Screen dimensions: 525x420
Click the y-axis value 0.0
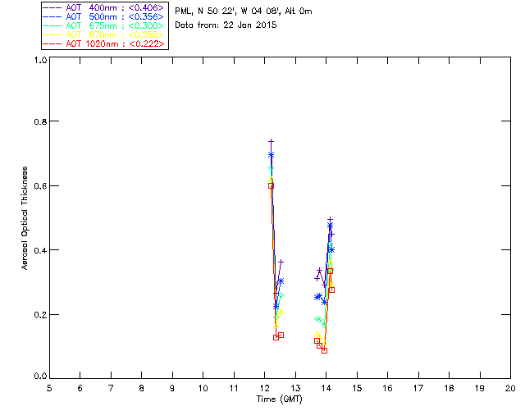point(40,377)
